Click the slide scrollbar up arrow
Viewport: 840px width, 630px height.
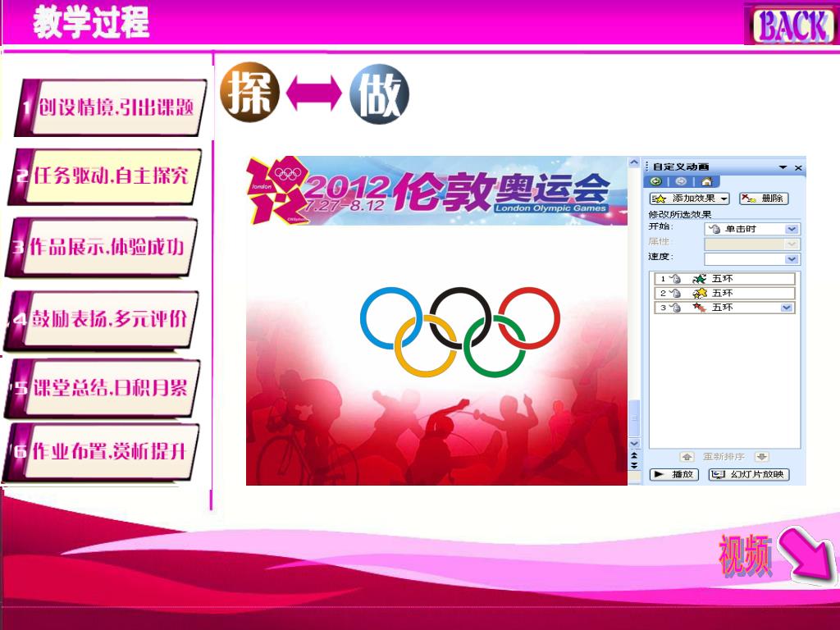tap(634, 162)
